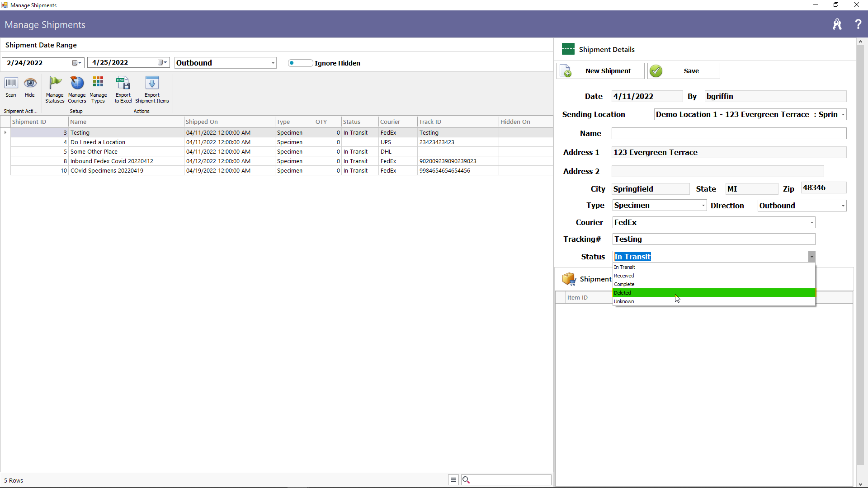Viewport: 868px width, 488px height.
Task: Open Manage Statuses tool
Action: 54,89
